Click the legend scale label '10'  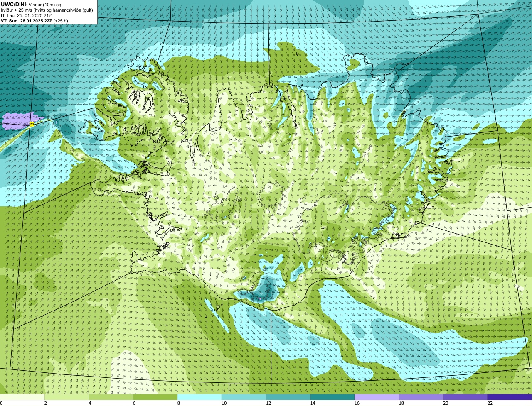click(x=224, y=403)
